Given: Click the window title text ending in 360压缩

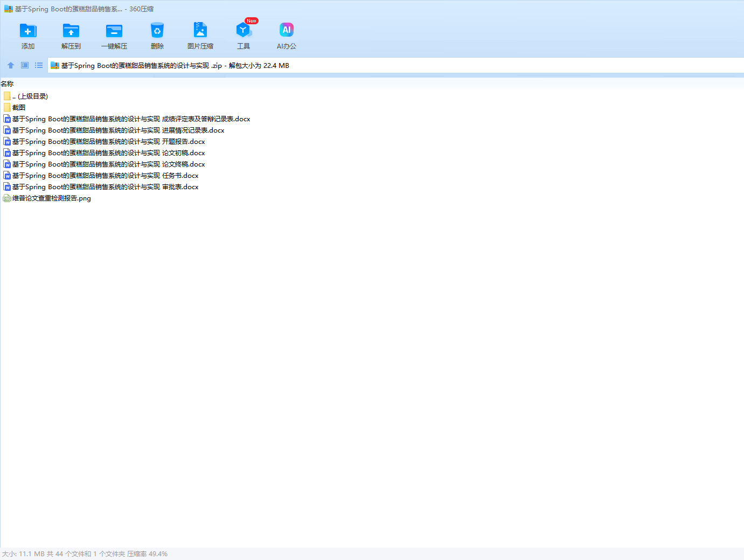Looking at the screenshot, I should point(84,9).
